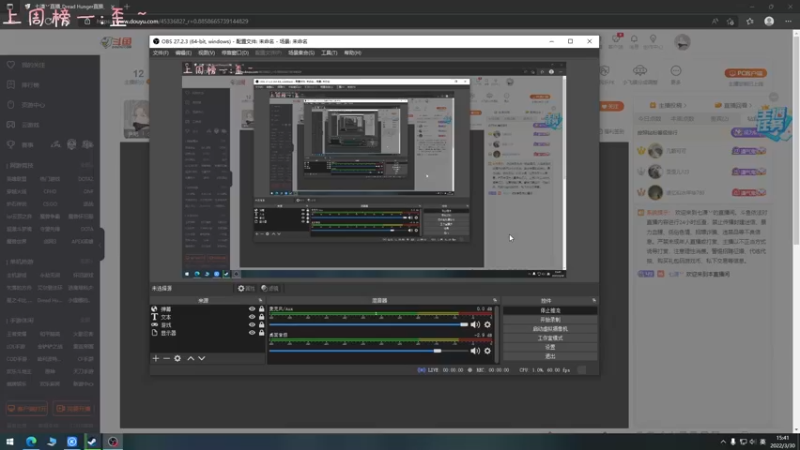Open the OBS icon on the taskbar

click(113, 442)
